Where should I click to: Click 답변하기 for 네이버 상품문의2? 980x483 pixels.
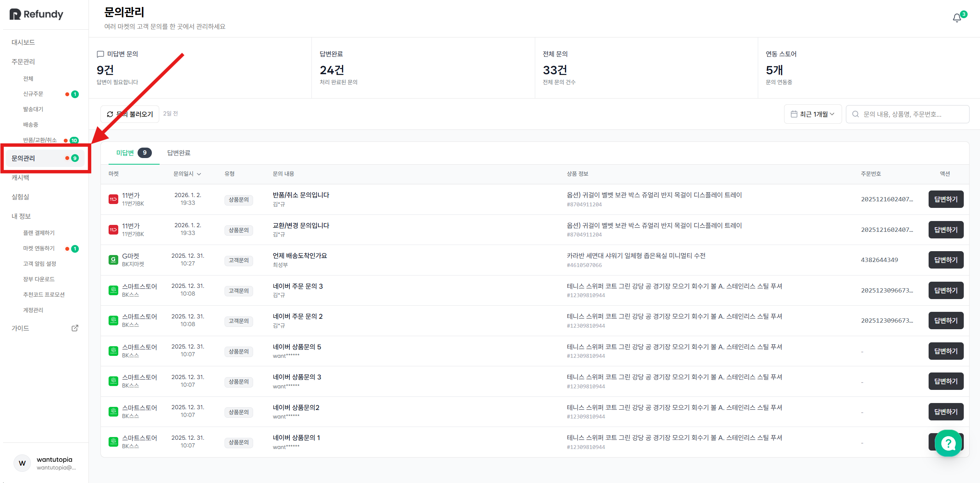(946, 412)
